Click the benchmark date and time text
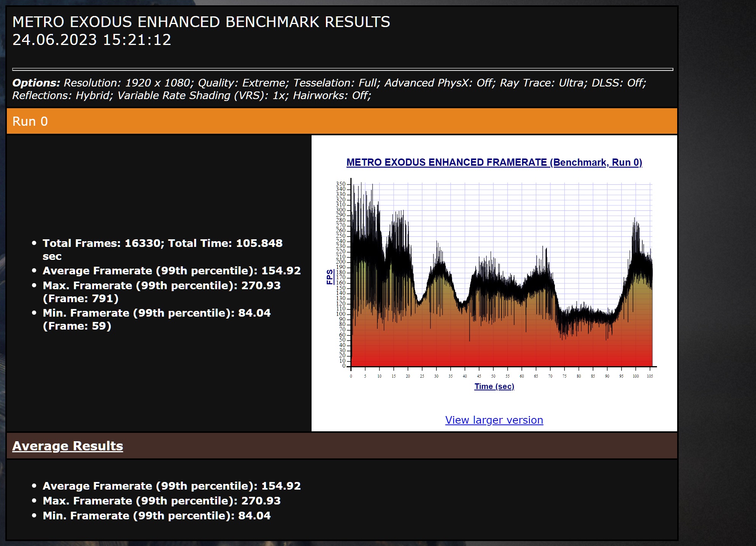The height and width of the screenshot is (546, 756). pos(92,40)
